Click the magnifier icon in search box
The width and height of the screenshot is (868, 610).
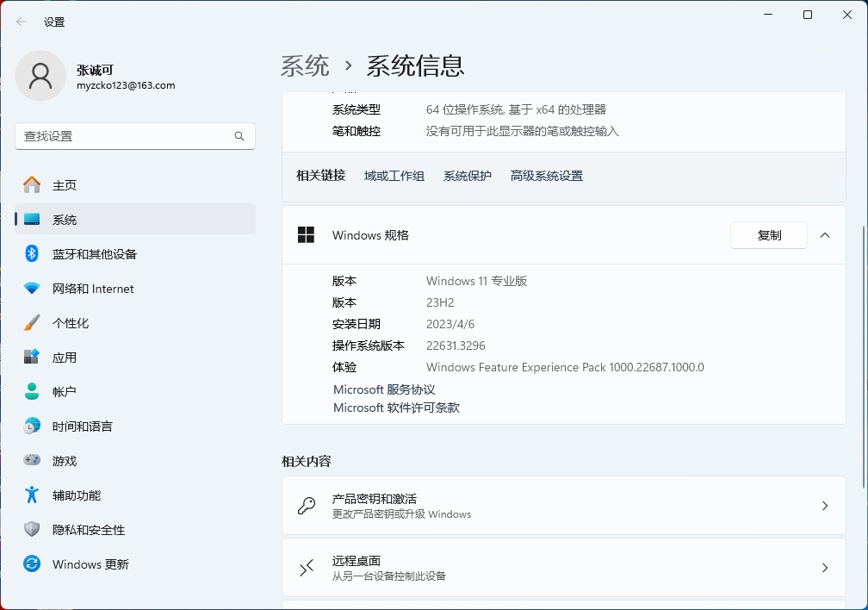coord(239,136)
